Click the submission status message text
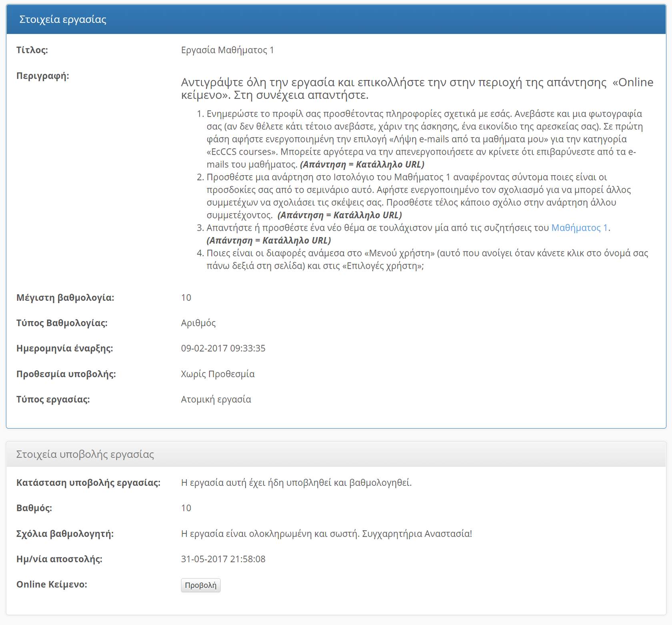Screen dimensions: 672x625 tap(296, 483)
